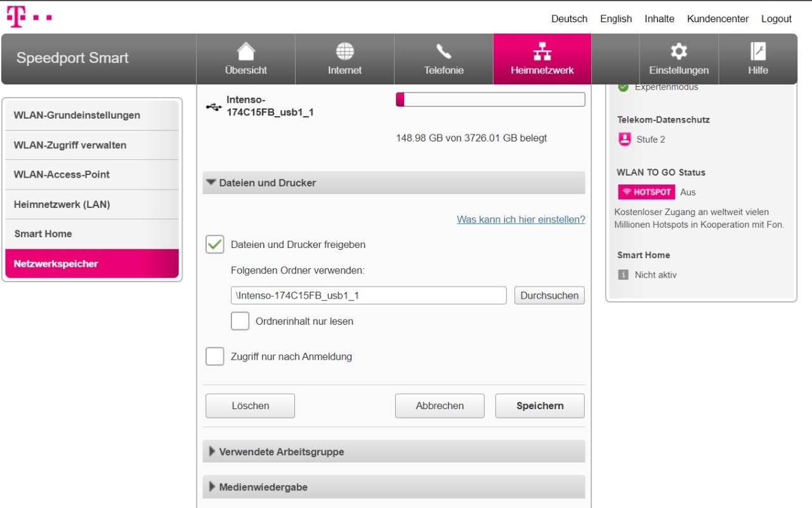This screenshot has height=508, width=812.
Task: Click the Hilfe manual icon
Action: (x=757, y=51)
